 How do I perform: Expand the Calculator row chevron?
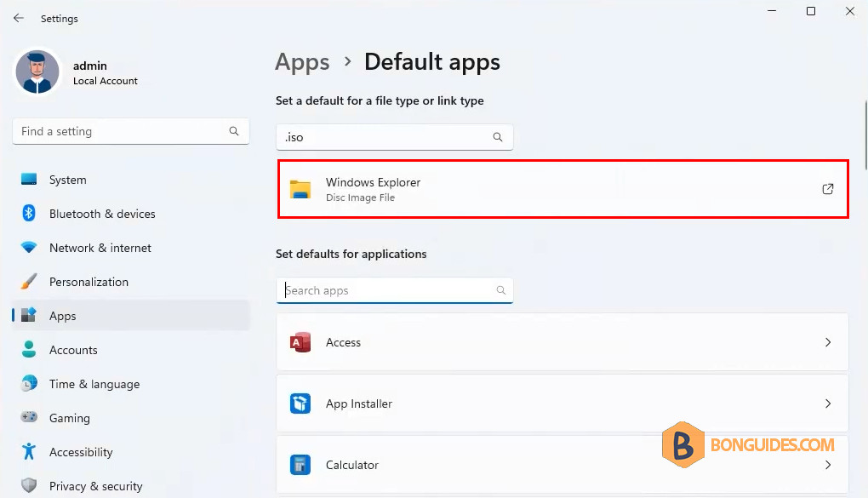(828, 465)
